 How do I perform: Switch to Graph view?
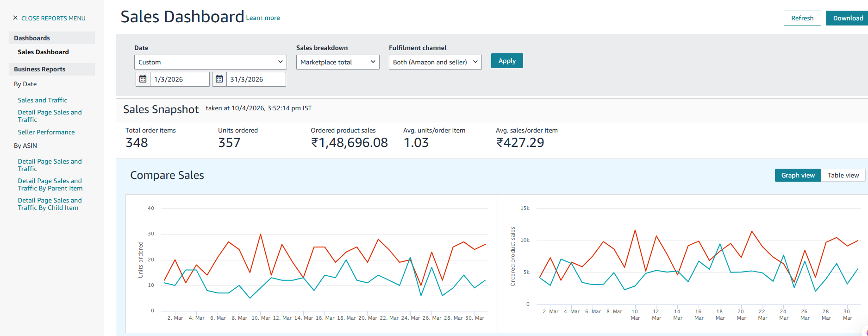798,175
